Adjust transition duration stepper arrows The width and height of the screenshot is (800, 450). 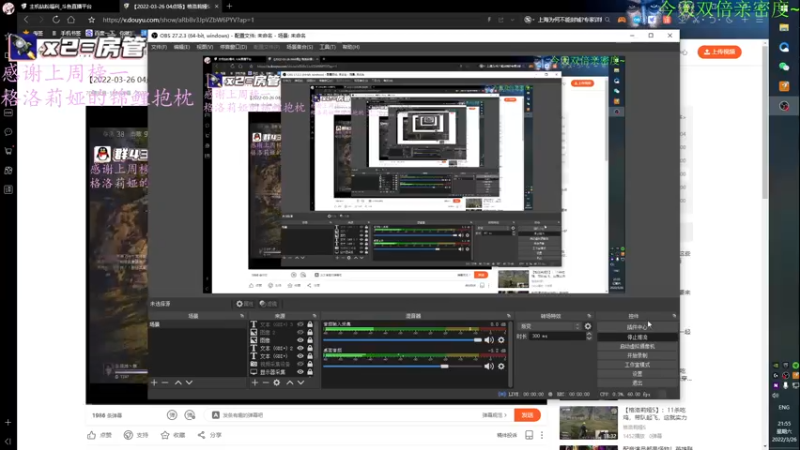point(589,336)
